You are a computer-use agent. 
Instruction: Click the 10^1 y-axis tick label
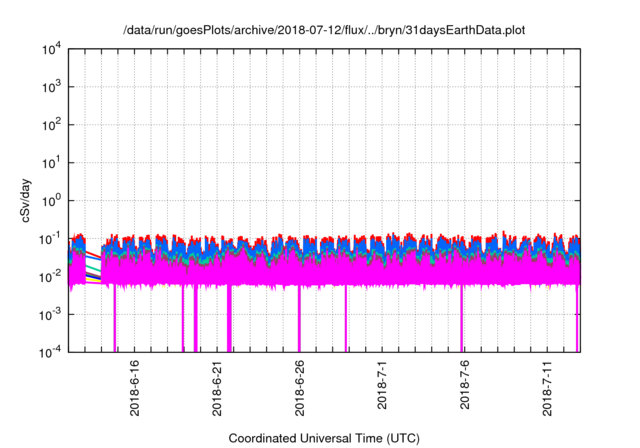point(51,163)
